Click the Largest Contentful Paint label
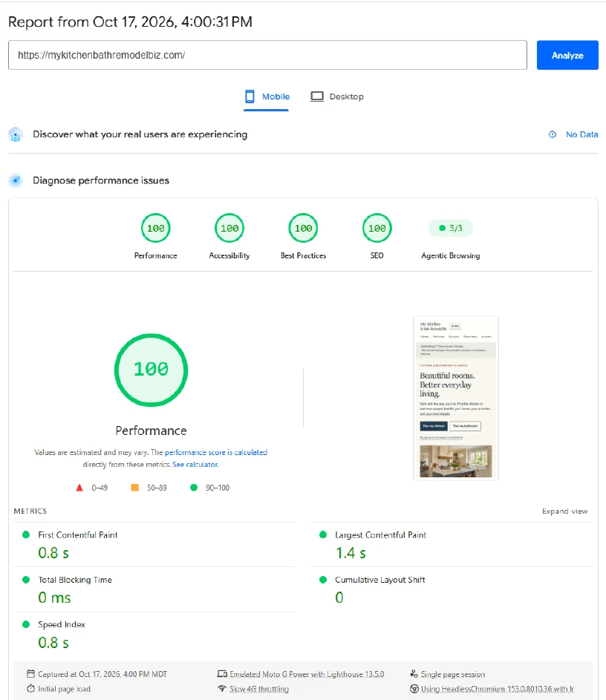 (x=380, y=534)
